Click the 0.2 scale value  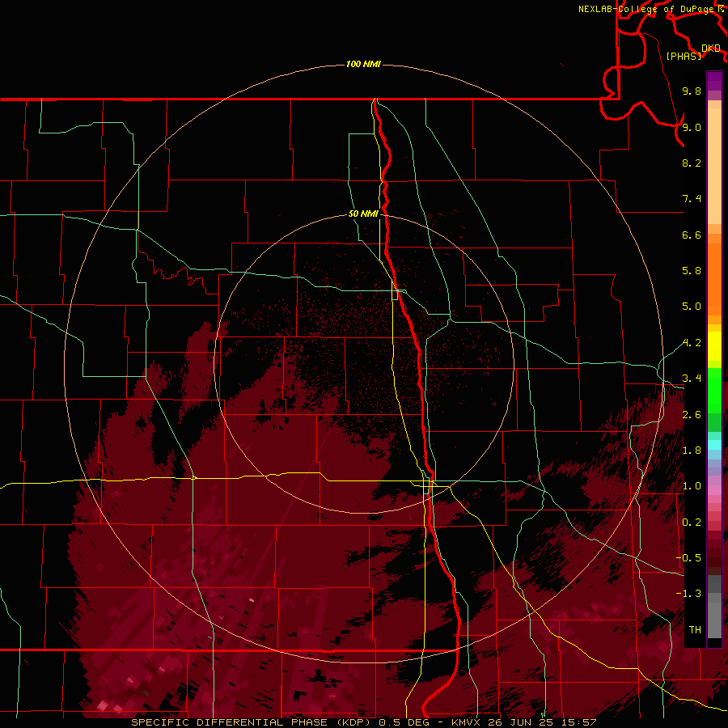click(692, 523)
